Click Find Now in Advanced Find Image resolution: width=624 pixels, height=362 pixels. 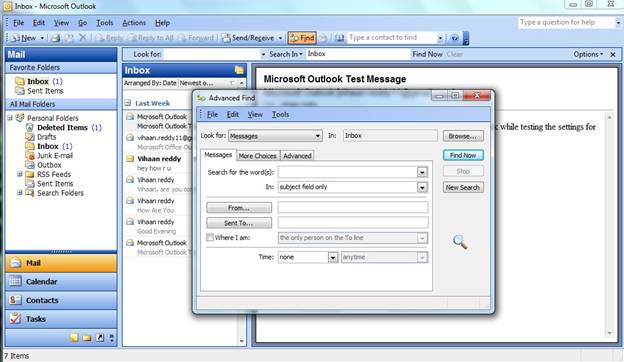463,155
